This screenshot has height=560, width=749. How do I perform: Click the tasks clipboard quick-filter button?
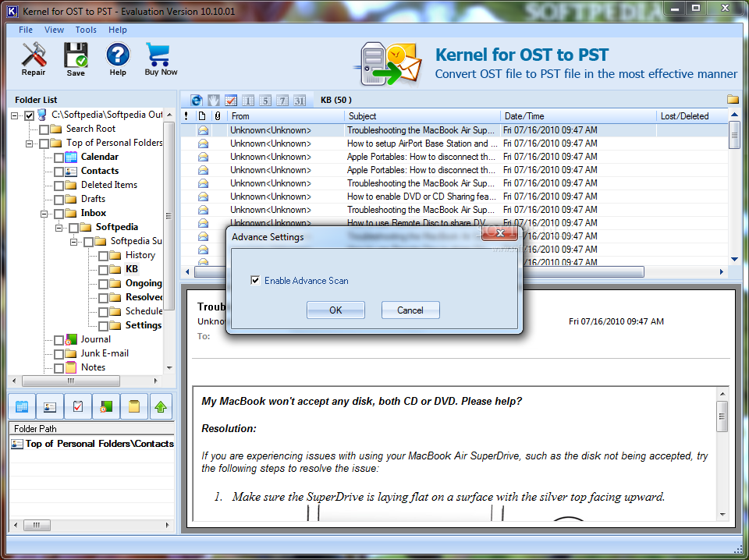(x=78, y=407)
